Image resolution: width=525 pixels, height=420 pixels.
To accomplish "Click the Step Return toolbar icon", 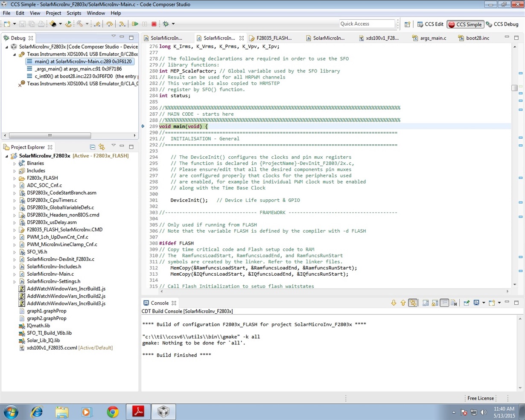I will point(97,24).
